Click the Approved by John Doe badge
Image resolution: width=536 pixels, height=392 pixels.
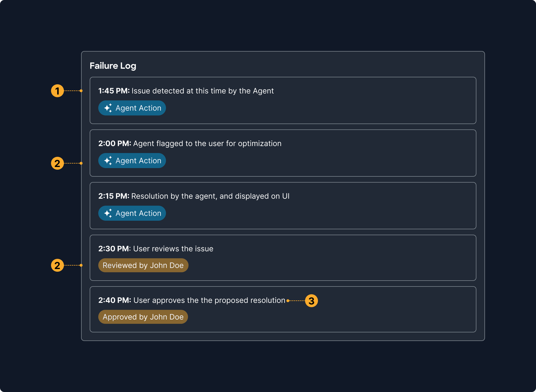click(143, 317)
